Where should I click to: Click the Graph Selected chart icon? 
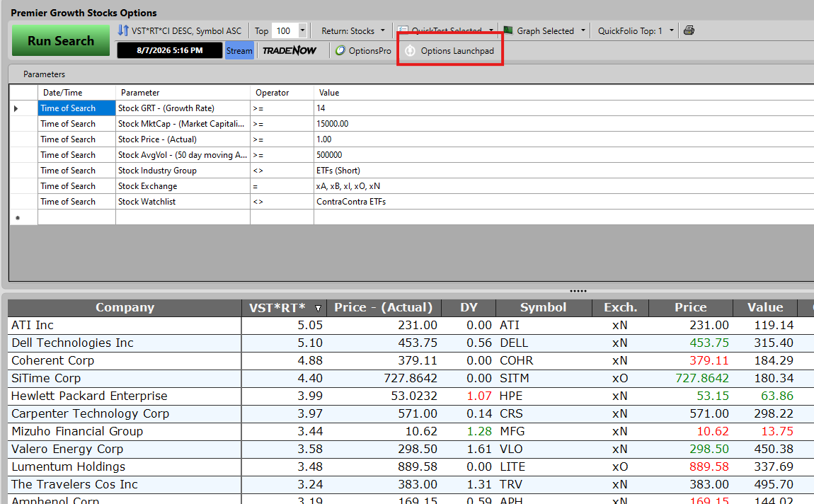click(509, 30)
